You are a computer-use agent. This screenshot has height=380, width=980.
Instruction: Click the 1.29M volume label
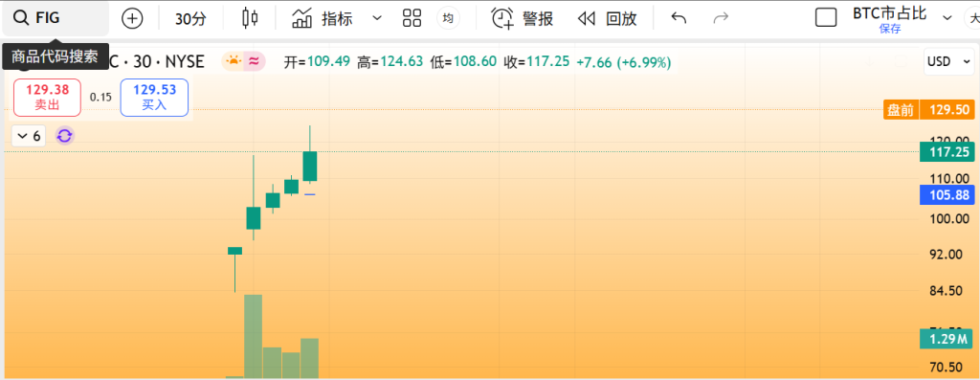click(947, 340)
